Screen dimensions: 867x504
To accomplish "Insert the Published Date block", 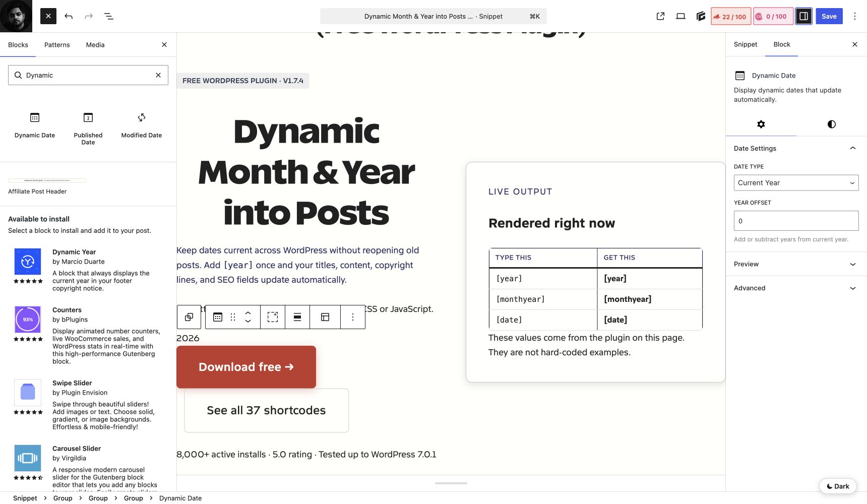I will coord(88,129).
